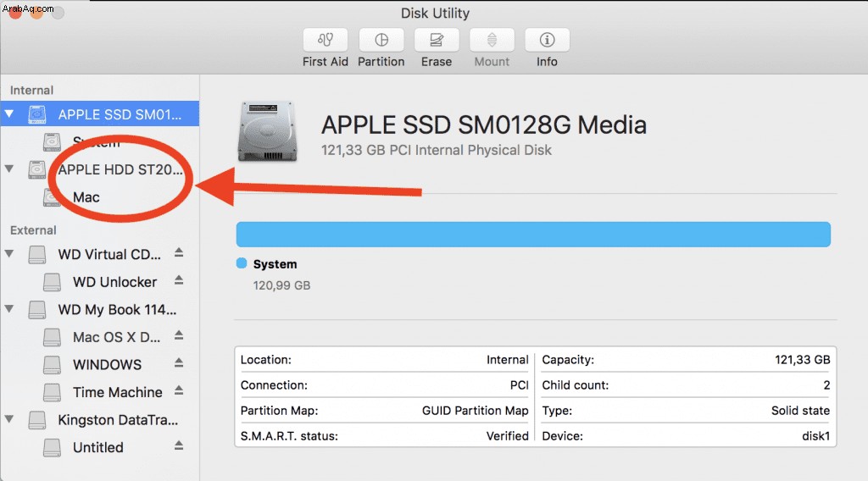Eject the Time Machine volume
868x481 pixels.
coord(178,391)
